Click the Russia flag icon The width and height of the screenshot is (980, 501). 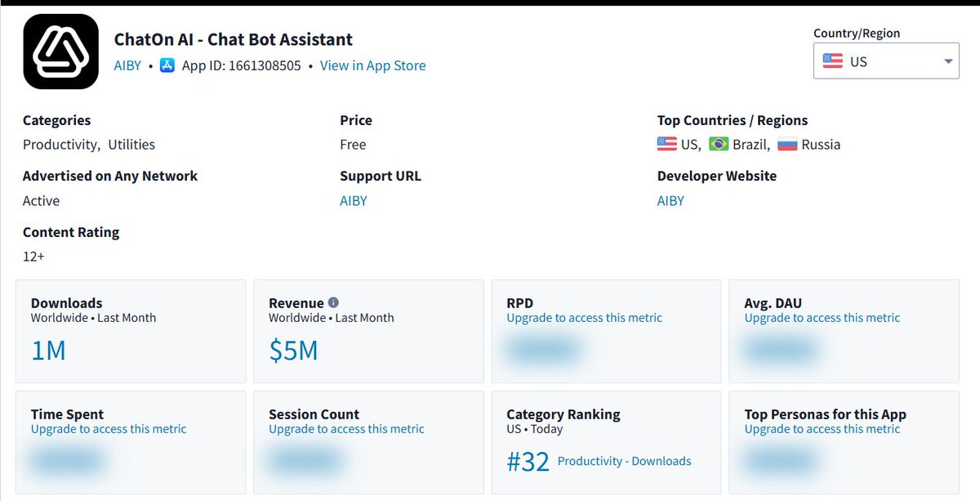(x=787, y=144)
